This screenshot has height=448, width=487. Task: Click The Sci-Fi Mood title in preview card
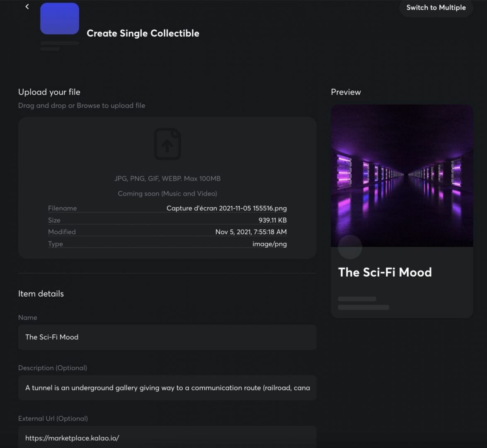coord(385,272)
